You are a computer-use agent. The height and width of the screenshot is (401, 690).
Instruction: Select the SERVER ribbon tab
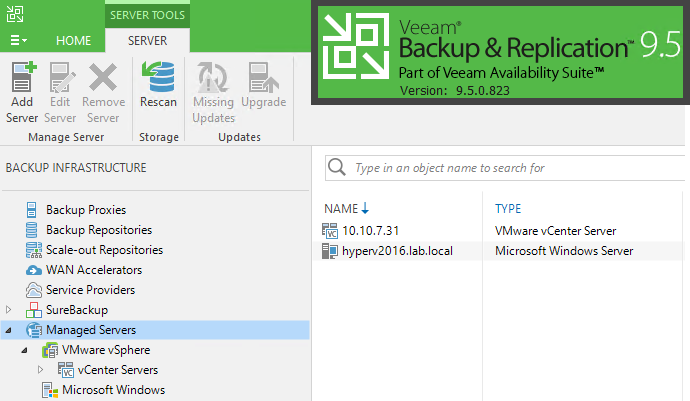tap(147, 41)
